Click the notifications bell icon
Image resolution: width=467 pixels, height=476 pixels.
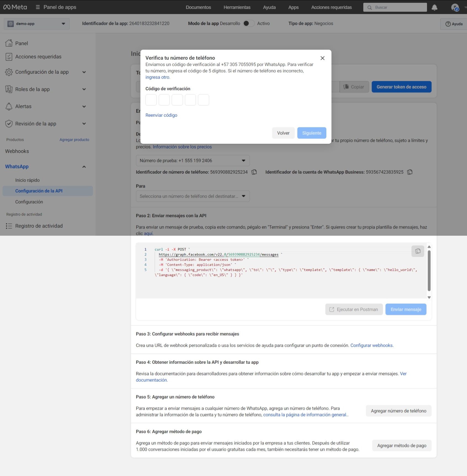(434, 7)
